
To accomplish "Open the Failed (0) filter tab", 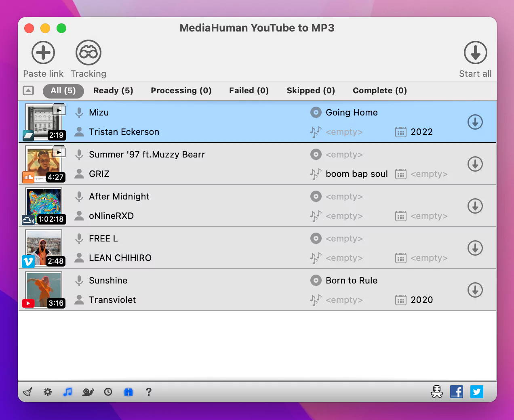I will [249, 90].
